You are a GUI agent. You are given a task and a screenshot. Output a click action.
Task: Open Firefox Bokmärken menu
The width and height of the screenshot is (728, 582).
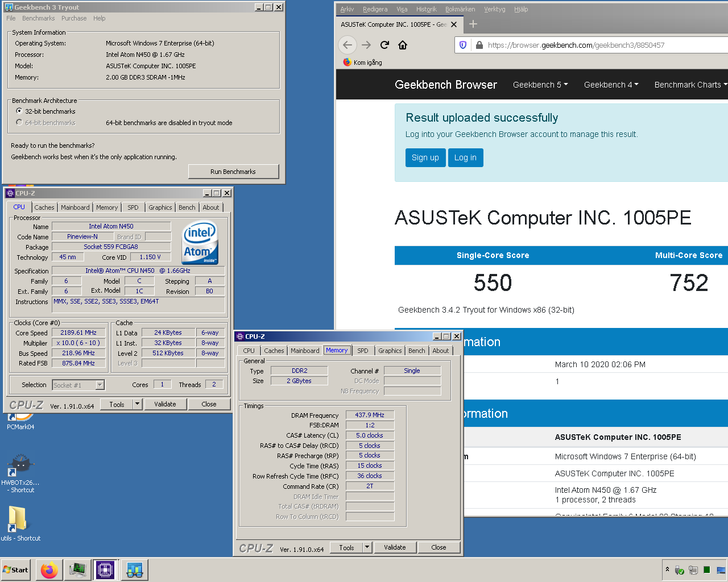pos(460,9)
